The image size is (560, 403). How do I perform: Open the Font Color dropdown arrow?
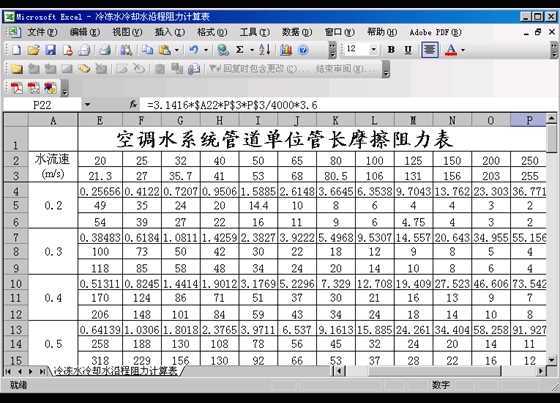coord(463,50)
